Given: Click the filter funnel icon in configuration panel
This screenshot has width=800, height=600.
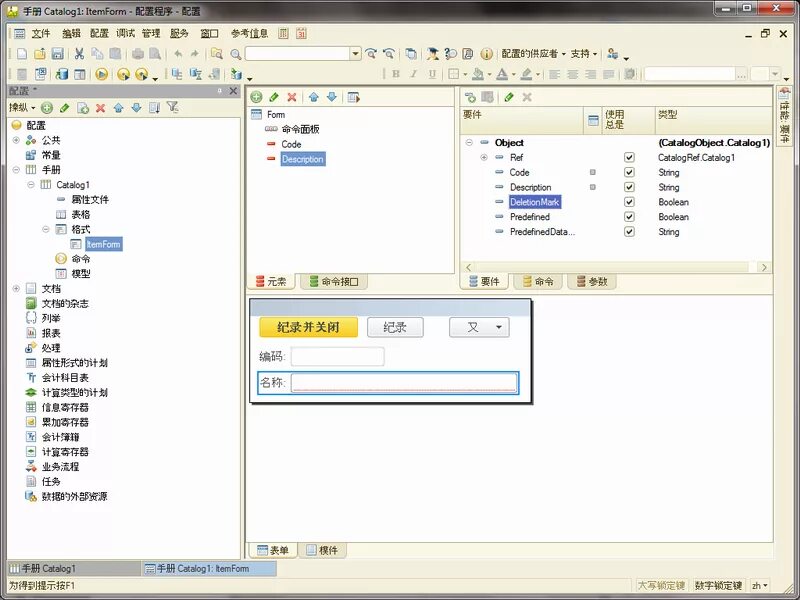Looking at the screenshot, I should (x=172, y=108).
